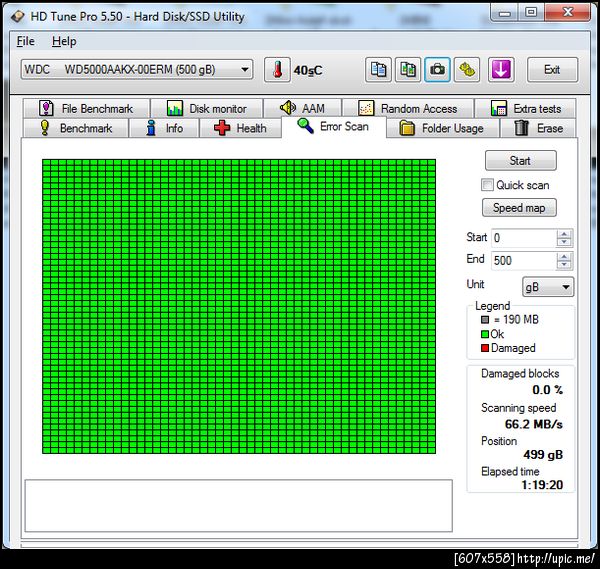Viewport: 600px width, 569px height.
Task: Click the green Ok legend swatch
Action: 485,334
